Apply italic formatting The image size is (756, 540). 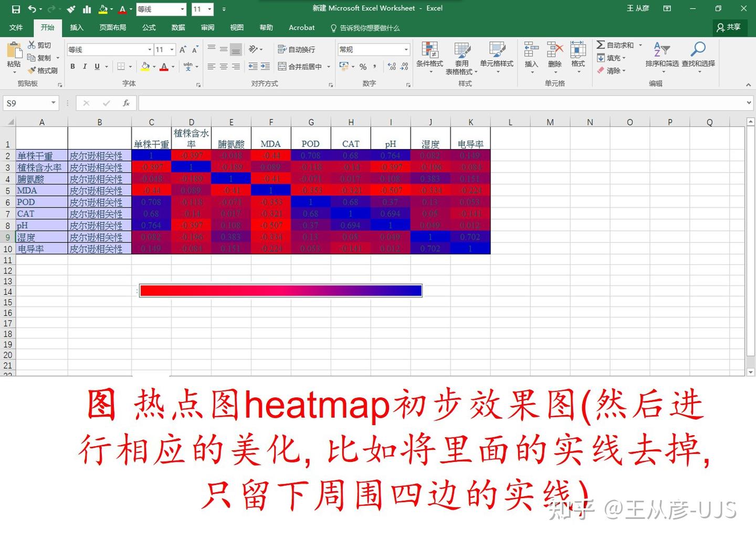(85, 67)
